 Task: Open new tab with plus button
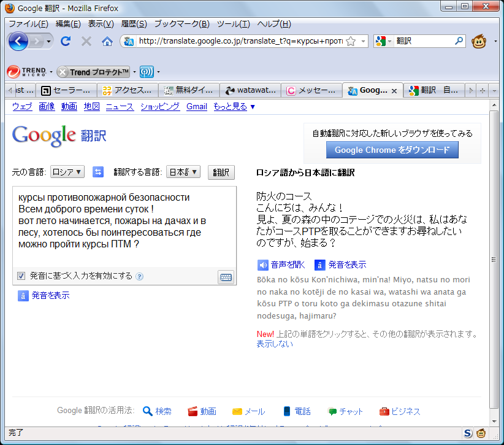coord(482,91)
